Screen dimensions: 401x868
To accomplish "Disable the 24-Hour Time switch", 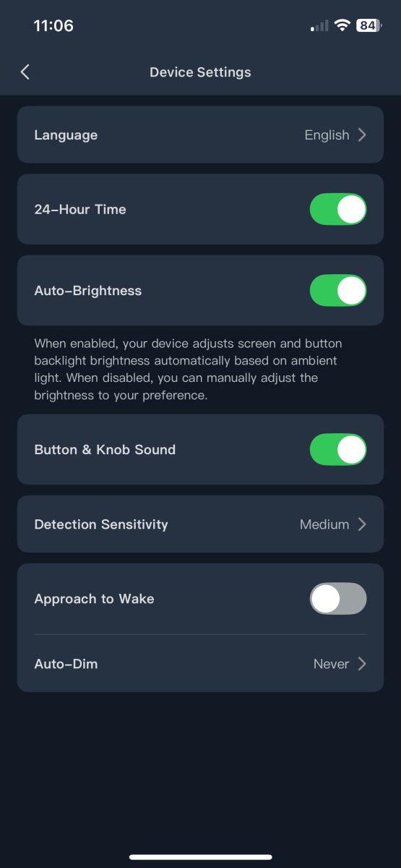I will tap(338, 209).
